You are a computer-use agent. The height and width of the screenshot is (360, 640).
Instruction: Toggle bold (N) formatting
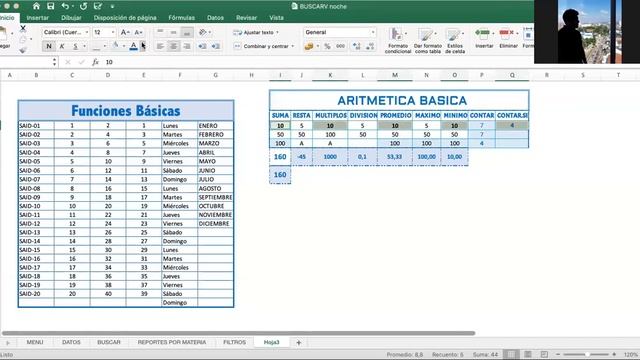click(x=49, y=46)
